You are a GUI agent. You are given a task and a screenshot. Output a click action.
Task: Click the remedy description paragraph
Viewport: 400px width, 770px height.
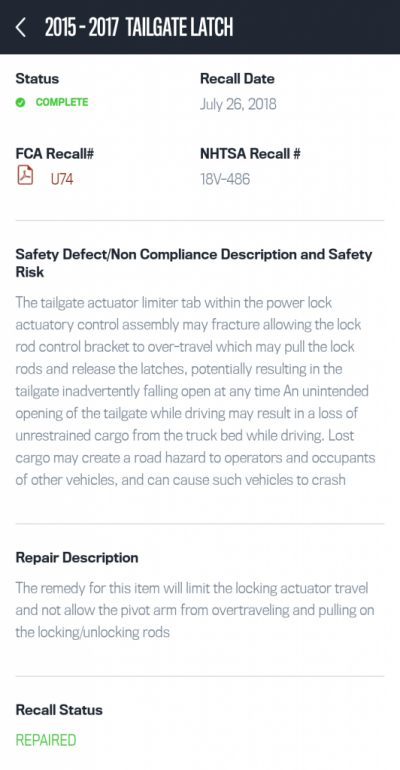point(195,610)
